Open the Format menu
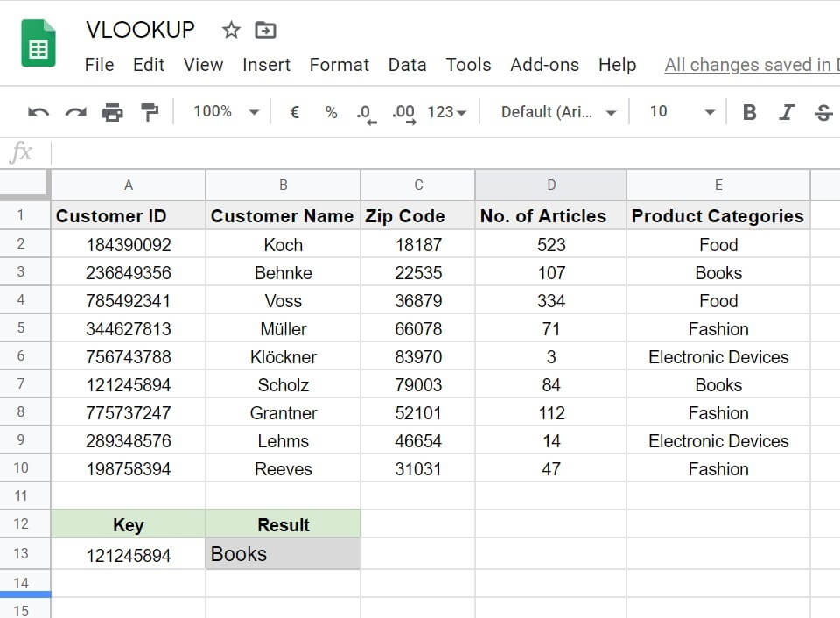Screen dimensions: 840x618 point(339,65)
